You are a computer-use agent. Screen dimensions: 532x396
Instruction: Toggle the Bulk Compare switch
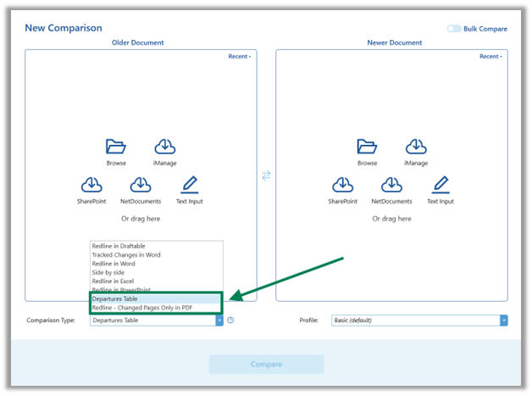click(454, 29)
